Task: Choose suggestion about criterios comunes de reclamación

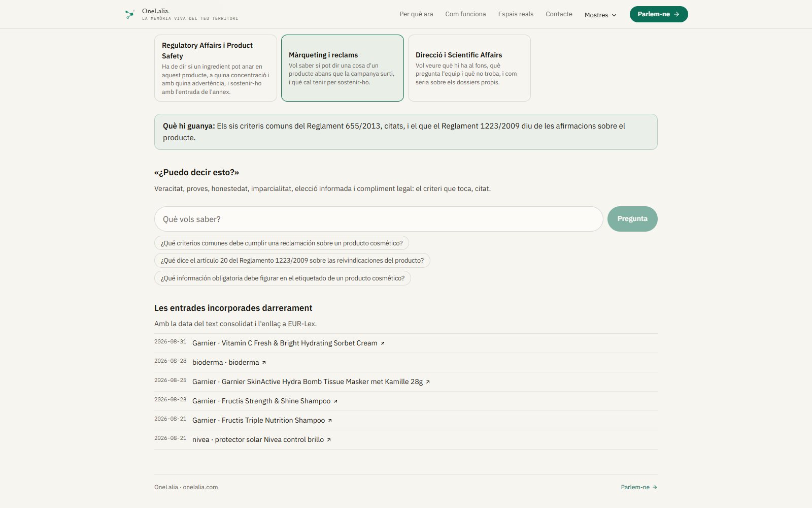Action: click(282, 243)
